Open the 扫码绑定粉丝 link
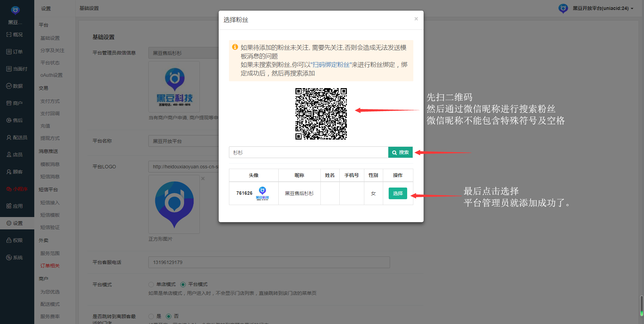 tap(331, 64)
